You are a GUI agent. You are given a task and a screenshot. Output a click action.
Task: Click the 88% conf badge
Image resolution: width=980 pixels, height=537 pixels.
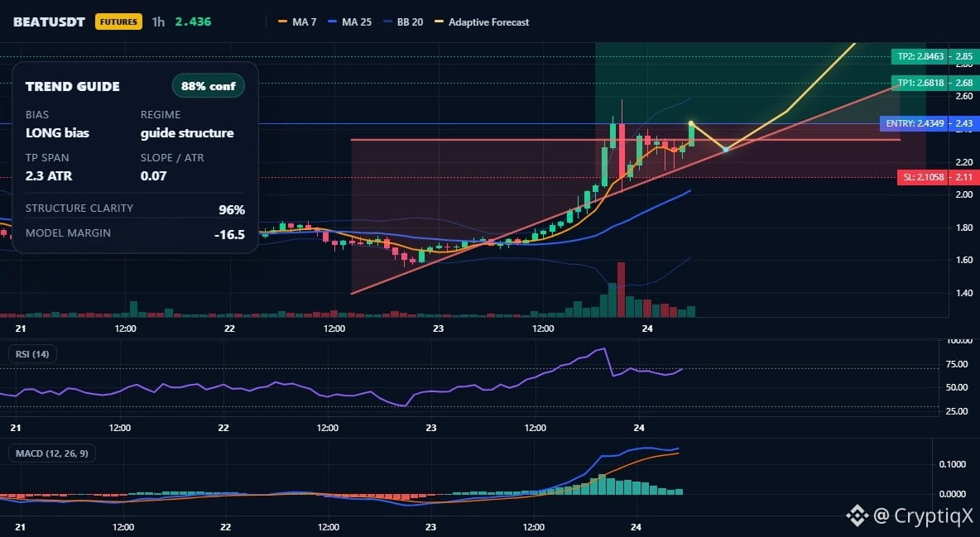(208, 86)
